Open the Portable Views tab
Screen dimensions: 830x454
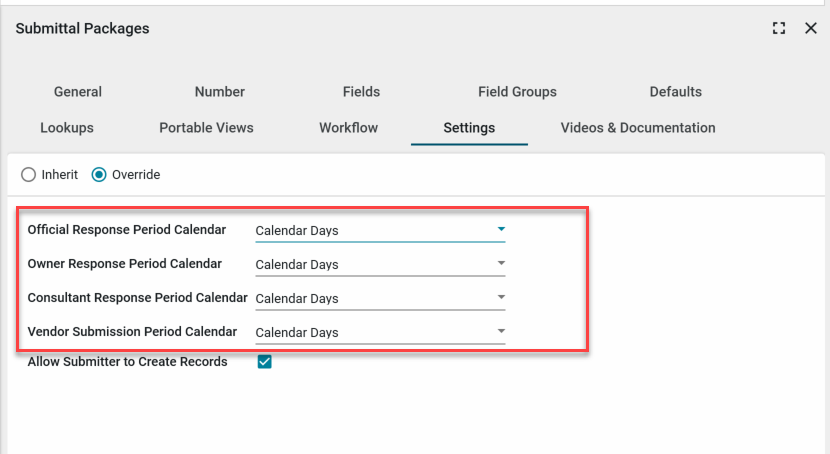point(206,128)
